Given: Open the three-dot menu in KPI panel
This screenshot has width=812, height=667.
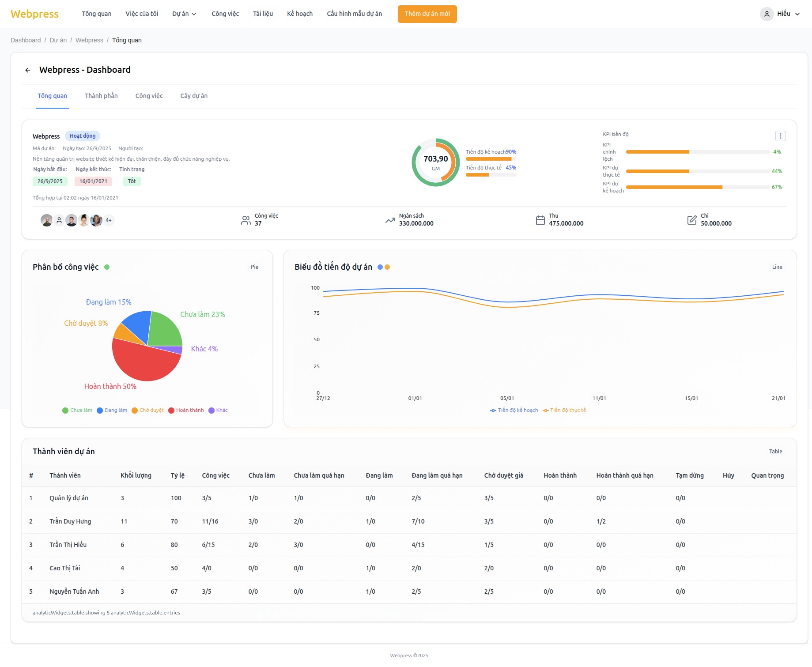Looking at the screenshot, I should 780,136.
